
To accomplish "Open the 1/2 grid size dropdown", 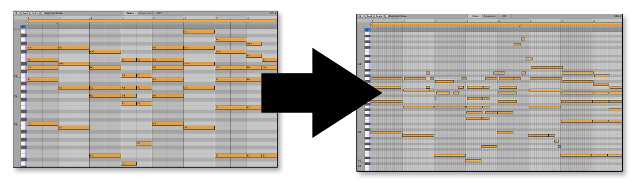I will 273,13.
